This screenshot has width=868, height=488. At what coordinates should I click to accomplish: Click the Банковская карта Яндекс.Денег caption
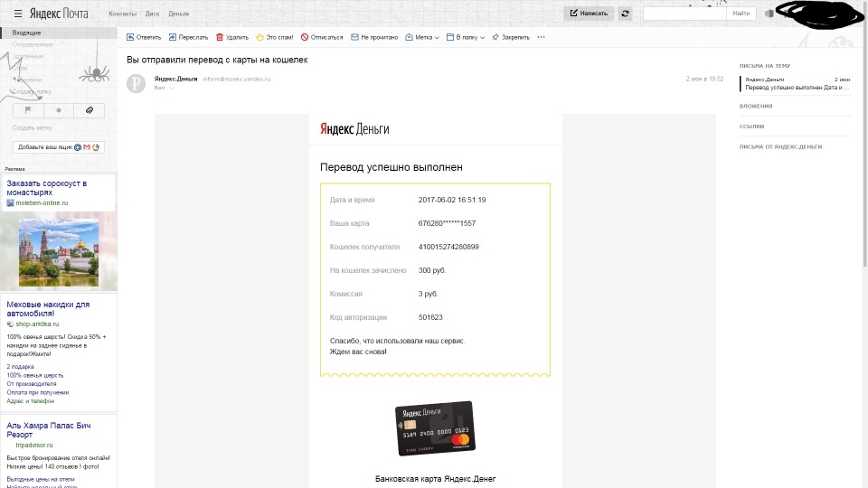[x=435, y=479]
